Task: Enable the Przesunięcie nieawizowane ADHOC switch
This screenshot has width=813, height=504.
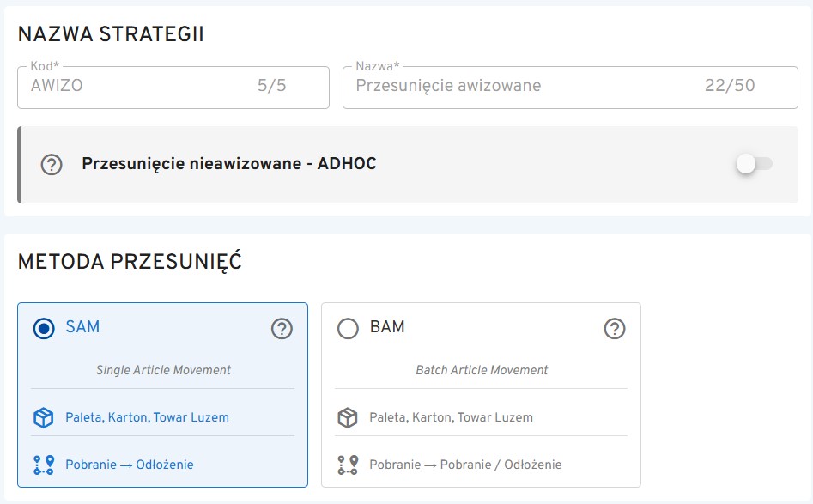Action: click(x=754, y=164)
